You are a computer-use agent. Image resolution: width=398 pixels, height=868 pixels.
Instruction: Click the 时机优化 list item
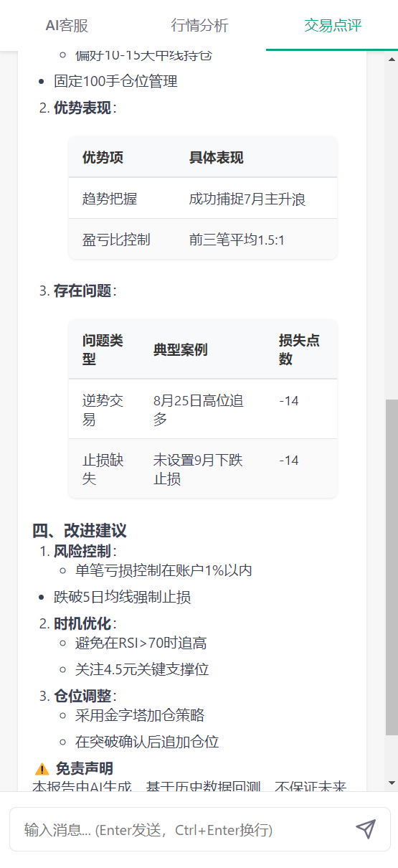click(85, 623)
